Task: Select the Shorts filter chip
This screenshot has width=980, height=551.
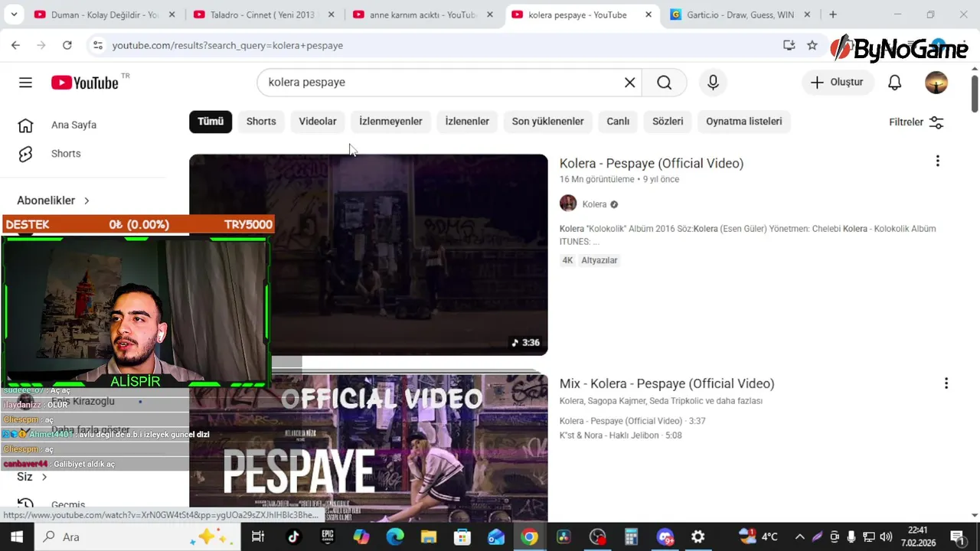Action: tap(261, 122)
